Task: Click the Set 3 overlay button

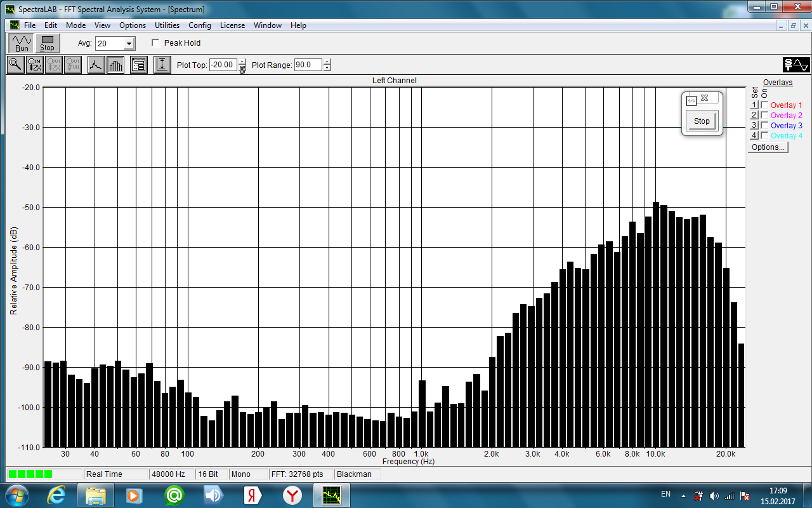Action: coord(754,126)
